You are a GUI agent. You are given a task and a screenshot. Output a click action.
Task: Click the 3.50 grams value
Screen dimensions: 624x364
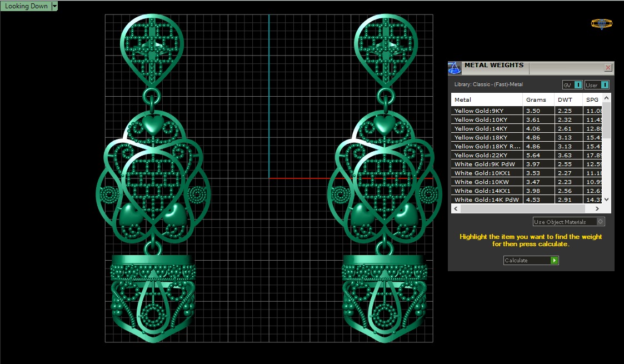coord(533,111)
